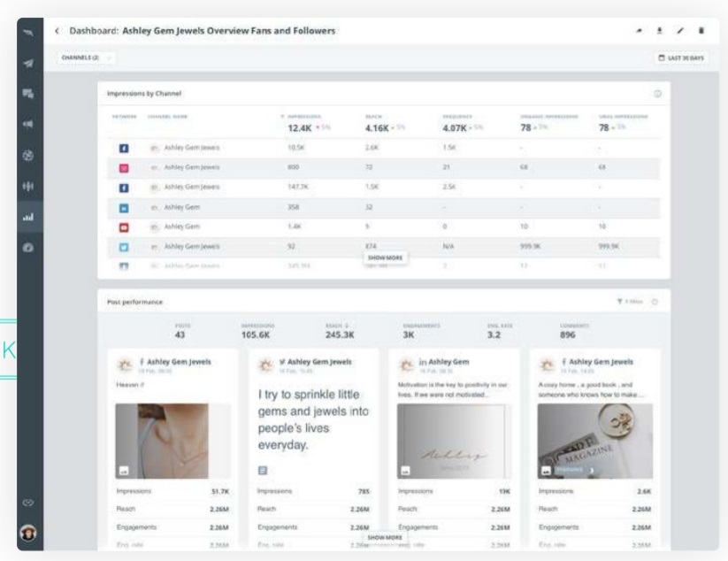The width and height of the screenshot is (728, 561).
Task: Click the sprinkle little gems quote text
Action: click(313, 419)
